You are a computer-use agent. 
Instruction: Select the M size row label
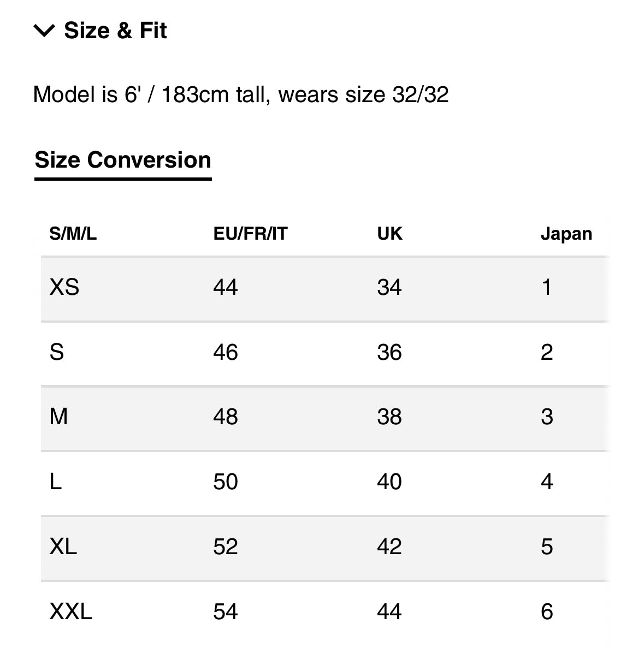coord(59,417)
